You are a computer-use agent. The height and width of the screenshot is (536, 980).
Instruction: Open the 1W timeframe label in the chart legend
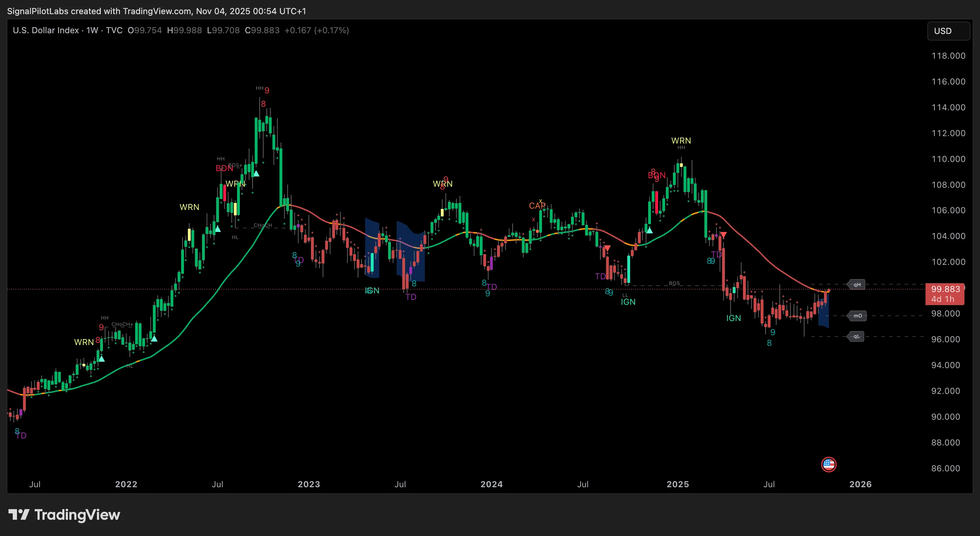click(x=92, y=30)
